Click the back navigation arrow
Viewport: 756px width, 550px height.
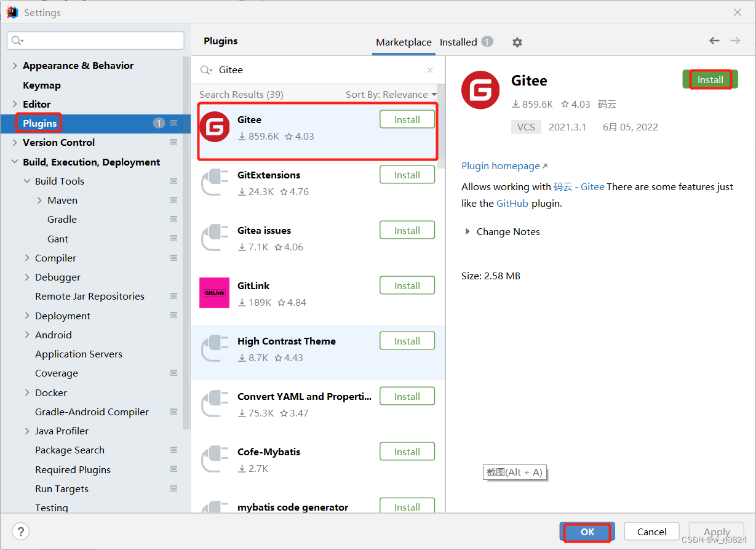point(714,41)
